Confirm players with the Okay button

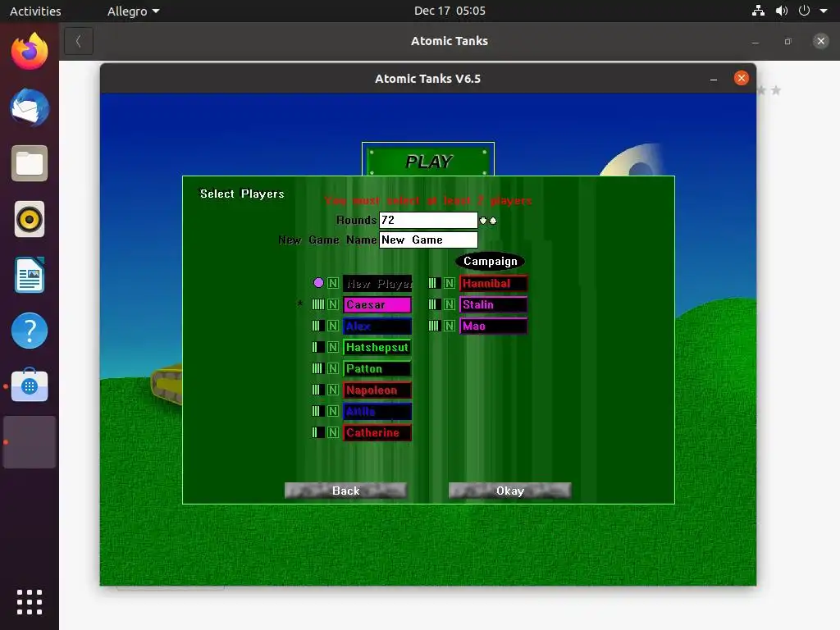tap(509, 491)
